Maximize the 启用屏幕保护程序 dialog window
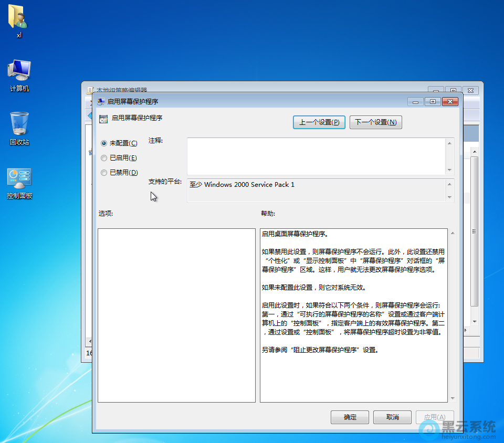This screenshot has width=504, height=443. (433, 102)
